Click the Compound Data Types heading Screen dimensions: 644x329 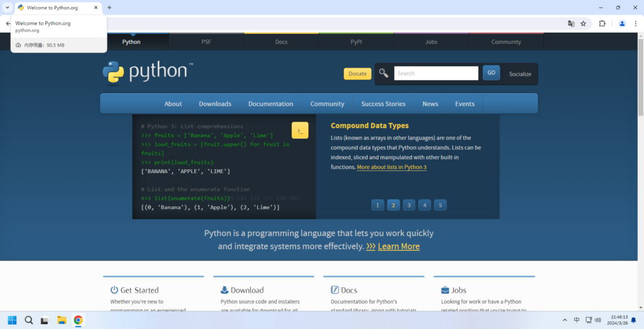tap(370, 126)
